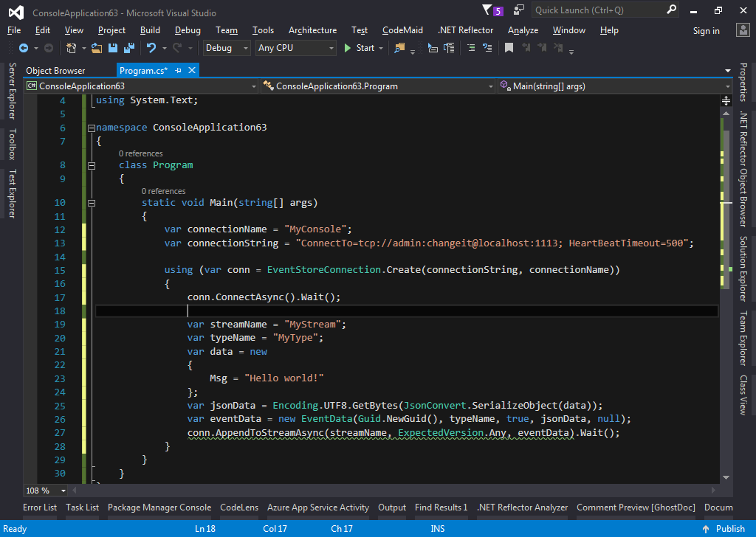Click the editor split-window handle icon
The height and width of the screenshot is (537, 756).
[726, 100]
